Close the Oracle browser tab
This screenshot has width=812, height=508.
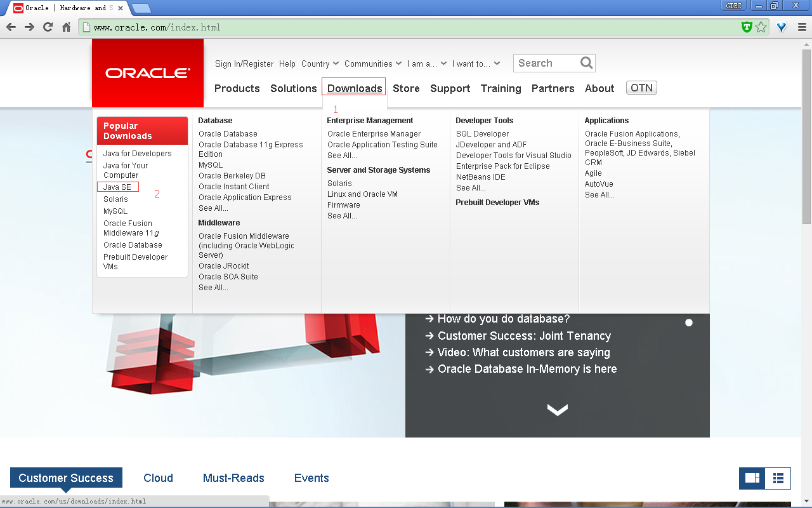[121, 8]
